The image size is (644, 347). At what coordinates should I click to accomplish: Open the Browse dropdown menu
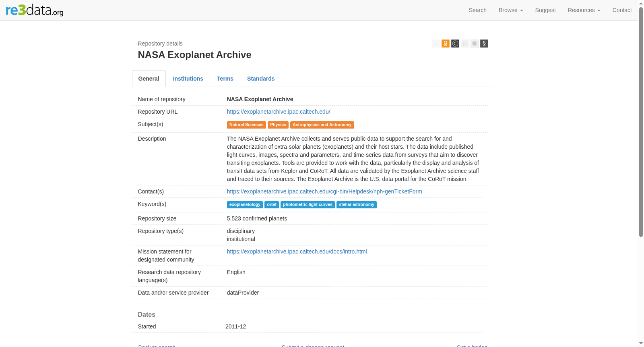pos(511,10)
